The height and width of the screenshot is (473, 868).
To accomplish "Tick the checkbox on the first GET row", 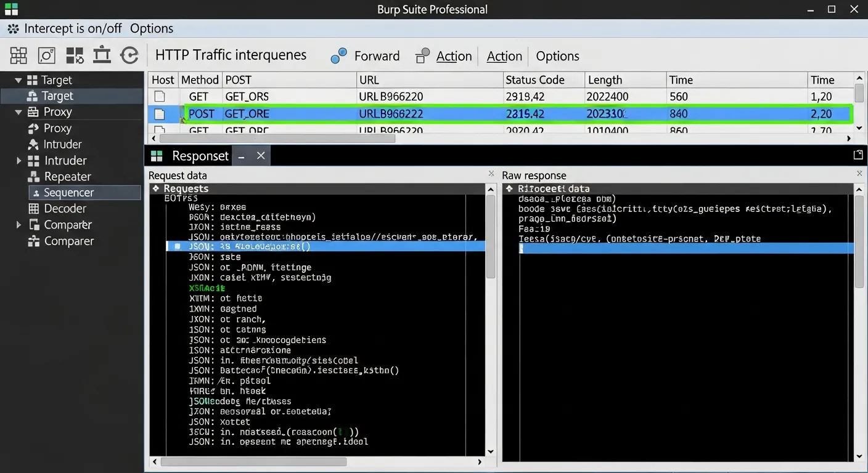I will (x=160, y=97).
